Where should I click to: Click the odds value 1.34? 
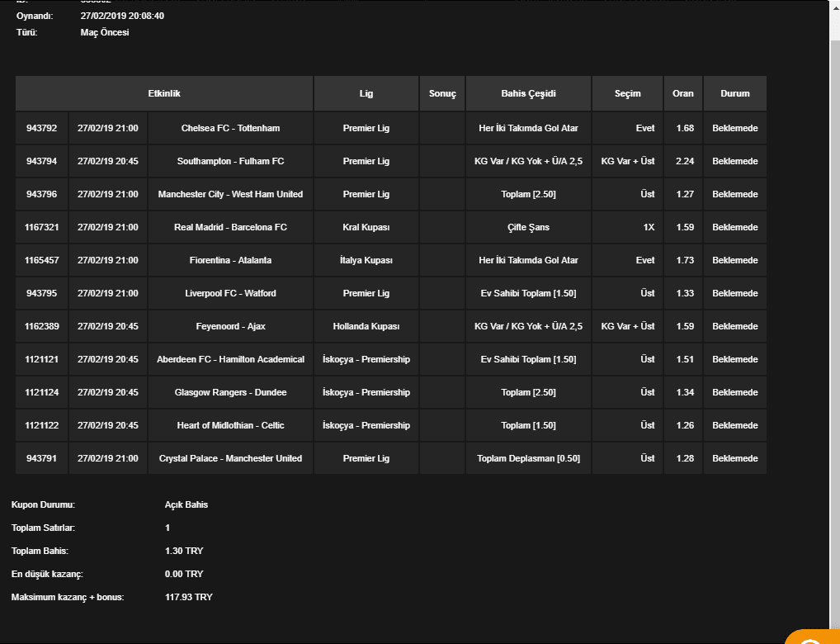685,392
